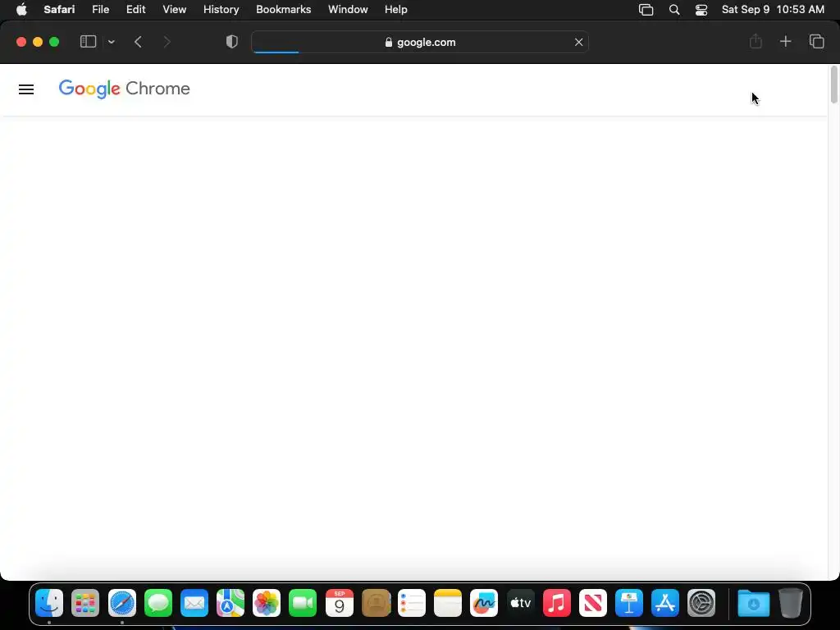Open Reminders from the Dock
Image resolution: width=840 pixels, height=630 pixels.
tap(412, 603)
